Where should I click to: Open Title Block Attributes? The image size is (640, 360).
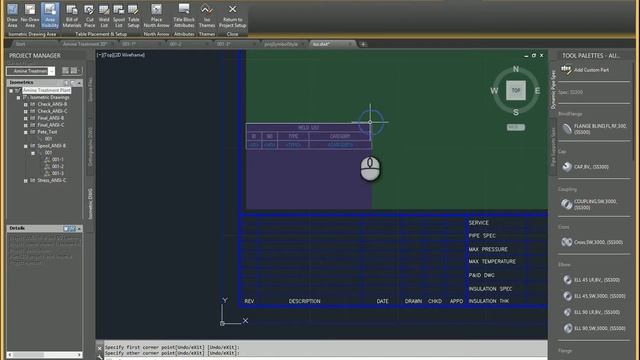click(x=184, y=16)
